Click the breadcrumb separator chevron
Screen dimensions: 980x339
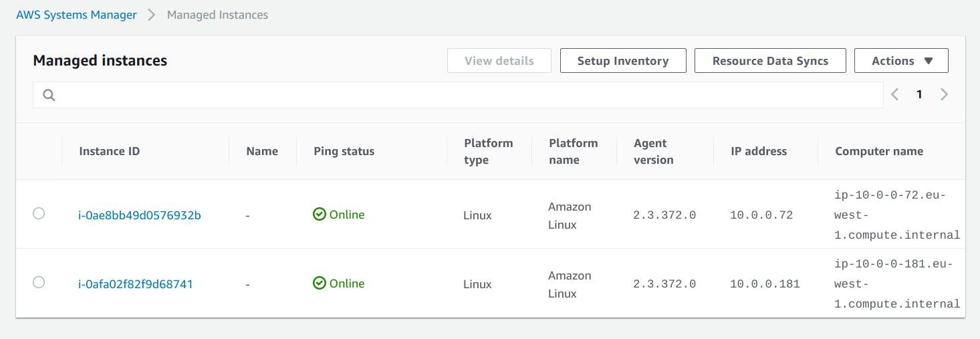tap(152, 15)
